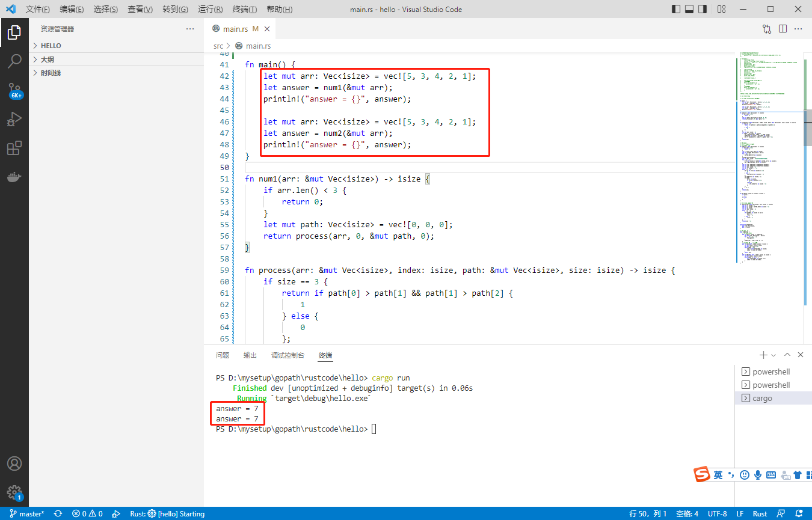
Task: Click the master* git branch indicator
Action: [x=27, y=514]
